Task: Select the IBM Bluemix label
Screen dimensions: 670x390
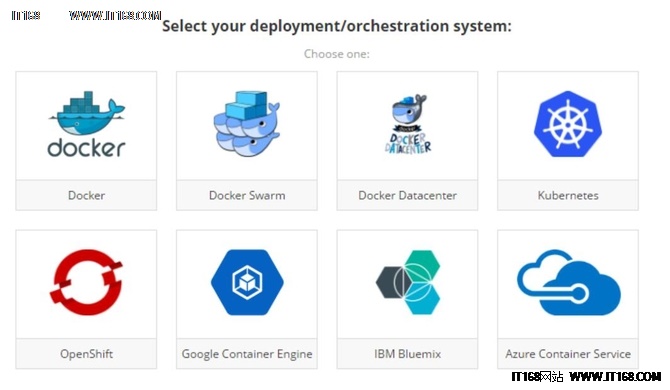Action: (x=407, y=354)
